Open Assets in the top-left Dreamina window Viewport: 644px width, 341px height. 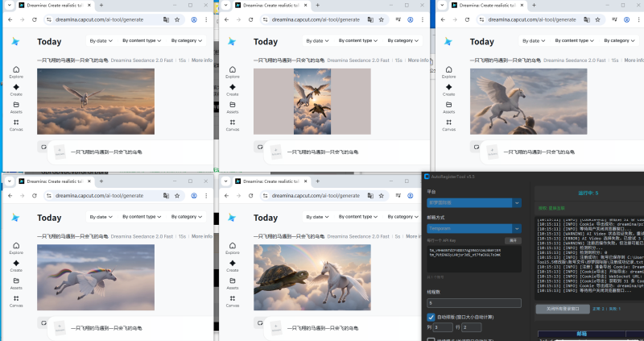(16, 107)
